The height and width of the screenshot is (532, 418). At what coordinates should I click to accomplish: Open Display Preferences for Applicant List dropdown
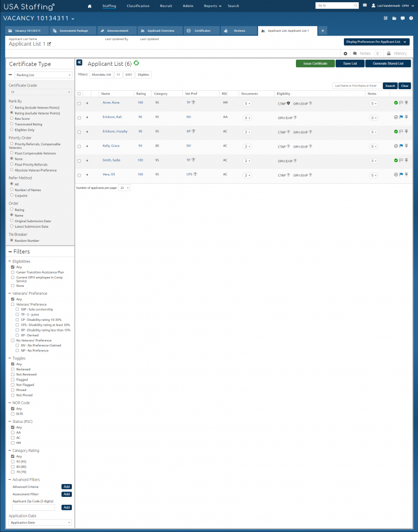click(377, 42)
